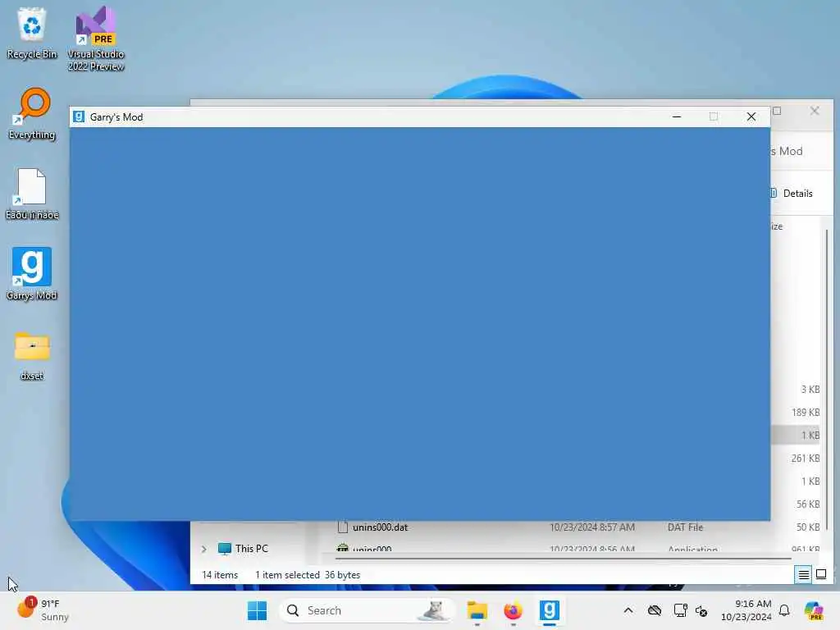Maximize the File Explorer window behind
The image size is (840, 630).
(778, 111)
